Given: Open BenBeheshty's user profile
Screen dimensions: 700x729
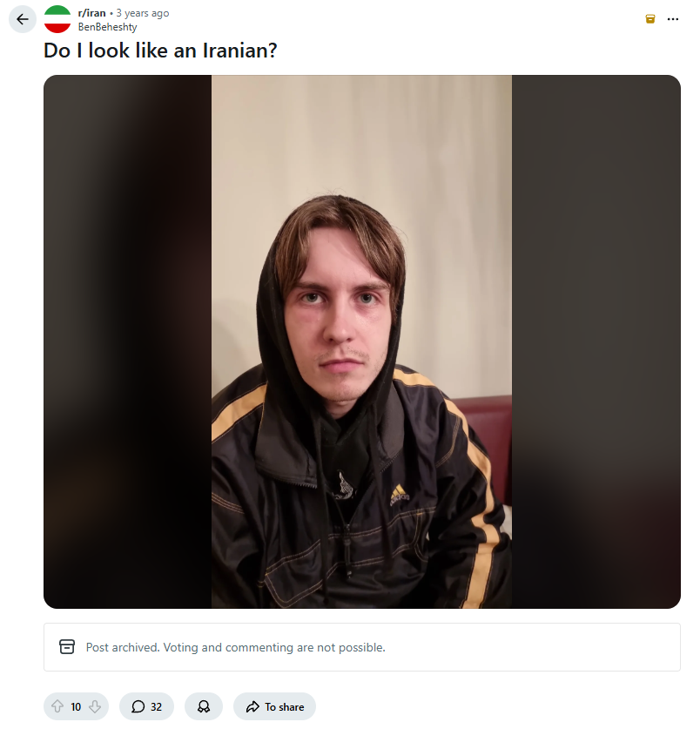Looking at the screenshot, I should [x=107, y=27].
